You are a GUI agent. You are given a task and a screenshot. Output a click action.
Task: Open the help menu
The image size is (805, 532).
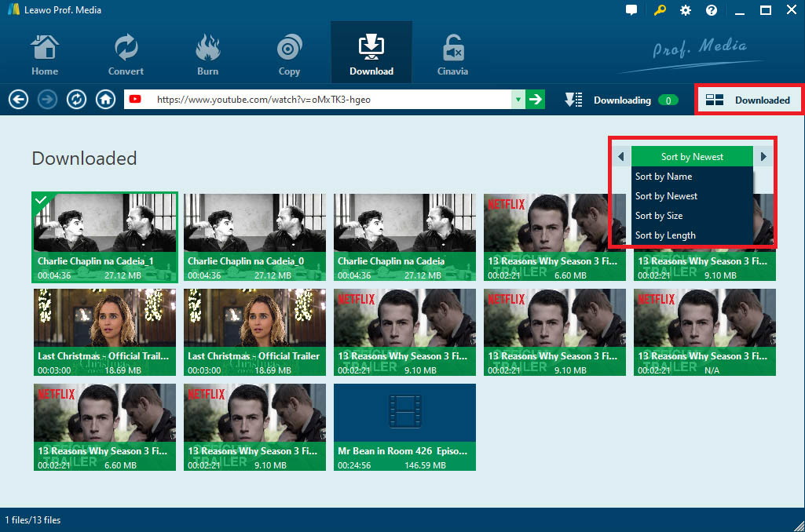[712, 10]
